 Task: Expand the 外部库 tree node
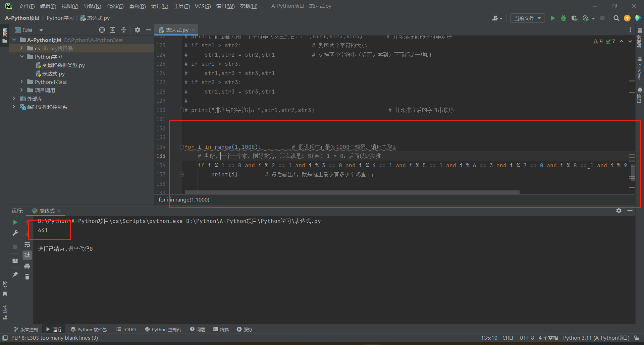[x=14, y=99]
